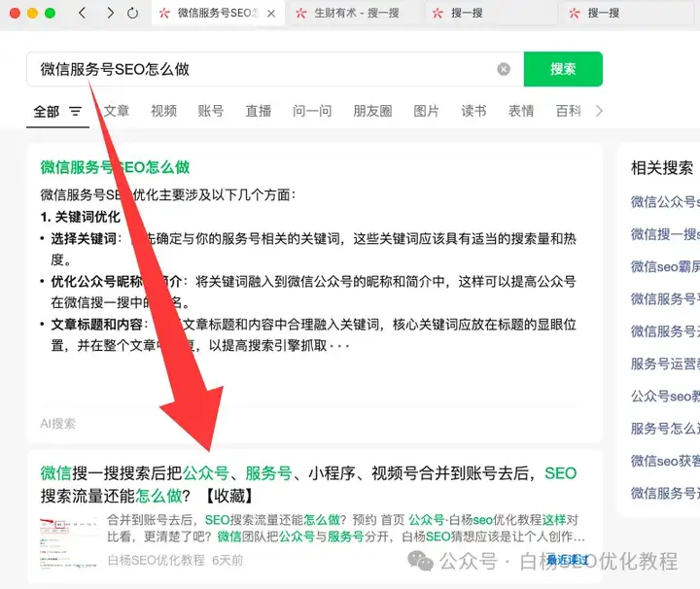Click the yellow macOS minimize button
The width and height of the screenshot is (700, 589).
pos(32,13)
